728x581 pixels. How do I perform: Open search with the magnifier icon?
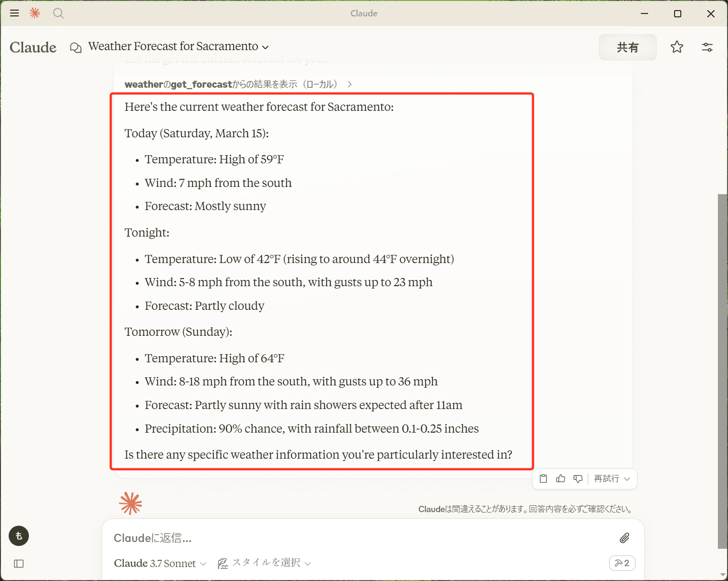(58, 13)
